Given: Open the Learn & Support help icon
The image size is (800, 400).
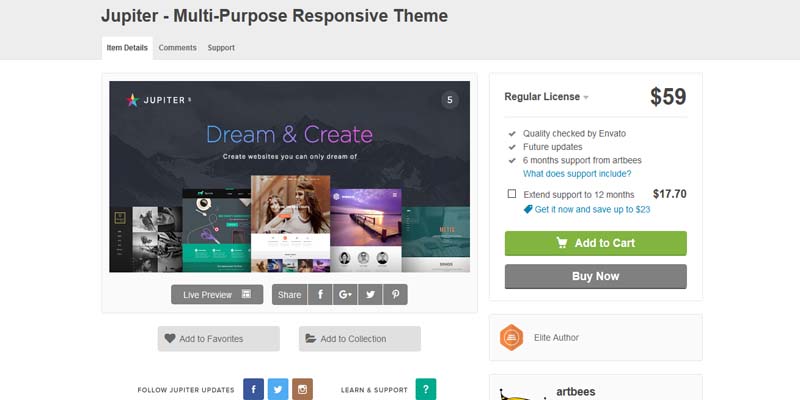Looking at the screenshot, I should click(x=426, y=389).
